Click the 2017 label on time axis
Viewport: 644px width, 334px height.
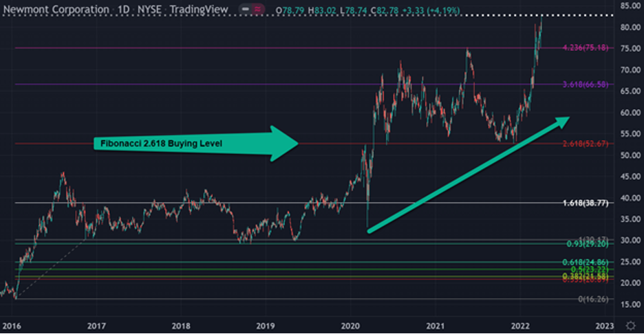pyautogui.click(x=96, y=326)
